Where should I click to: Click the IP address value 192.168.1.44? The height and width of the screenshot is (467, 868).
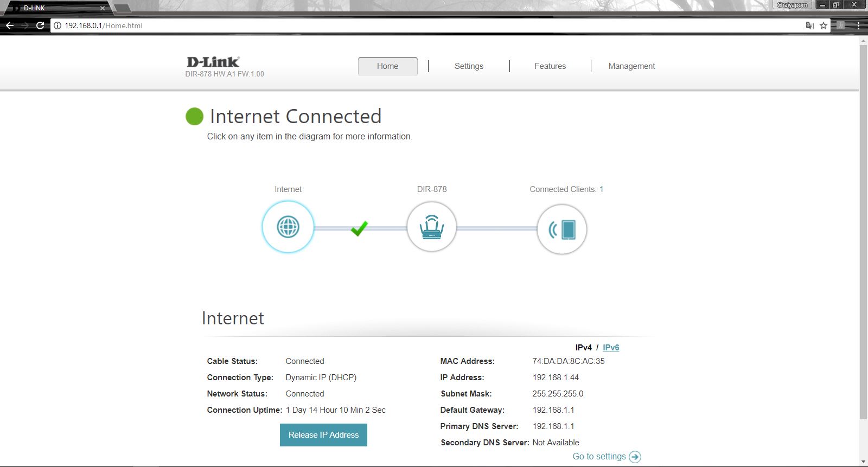point(556,378)
